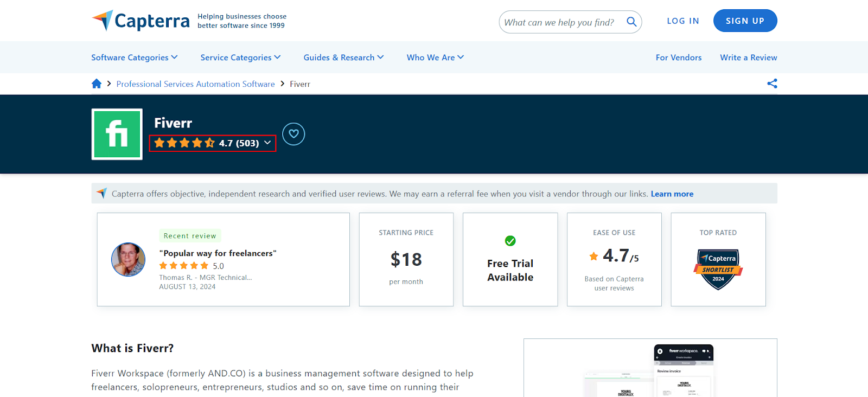This screenshot has height=397, width=868.
Task: Click the Fiverr breadcrumb text
Action: pyautogui.click(x=300, y=84)
